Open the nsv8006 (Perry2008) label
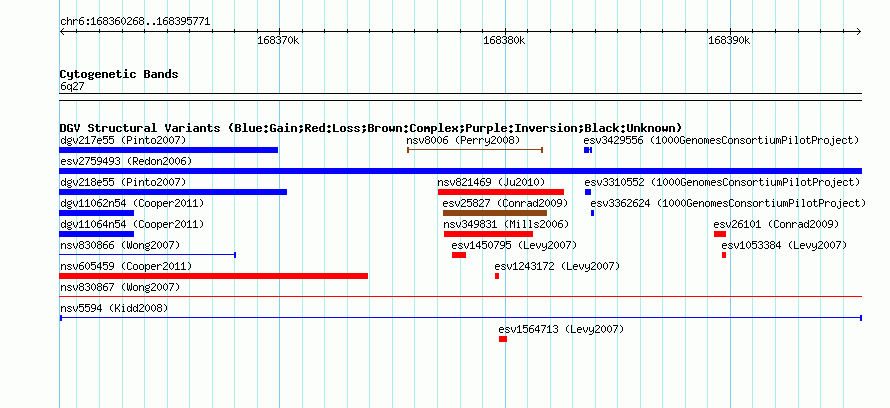Screen dimensions: 890x408 463,140
